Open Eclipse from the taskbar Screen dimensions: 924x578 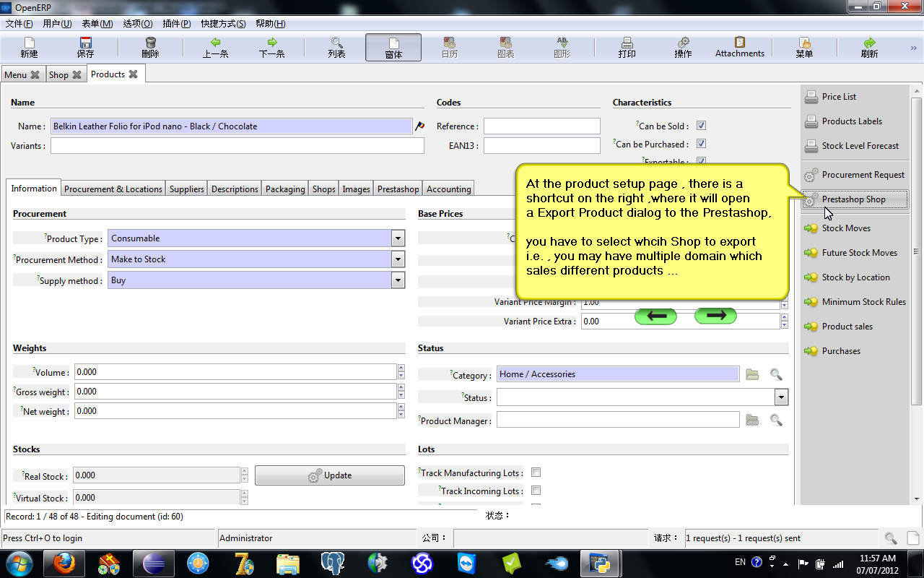point(154,563)
